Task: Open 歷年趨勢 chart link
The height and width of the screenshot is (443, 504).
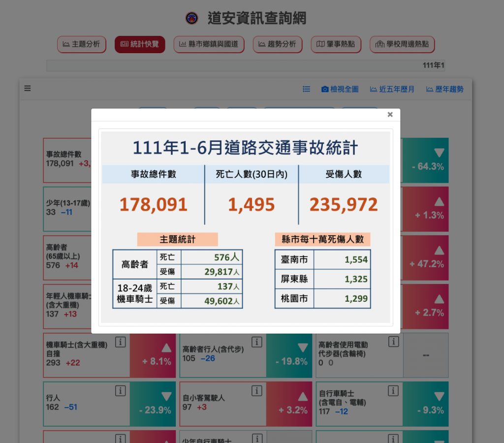Action: point(445,89)
